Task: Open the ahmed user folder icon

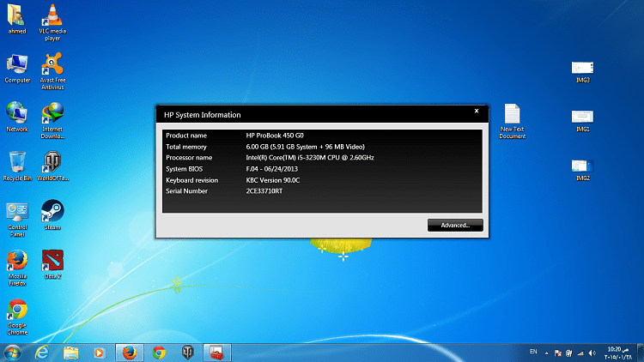Action: 17,19
